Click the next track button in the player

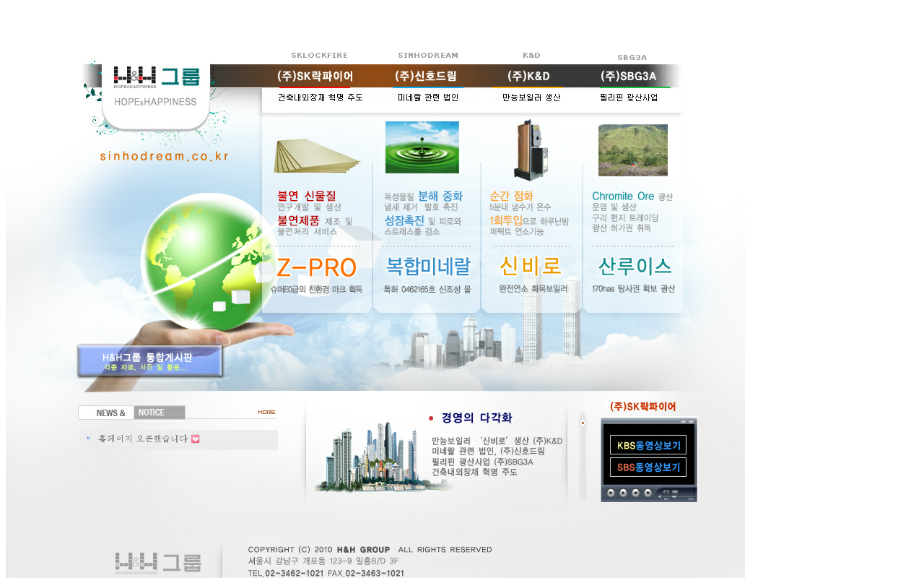648,493
